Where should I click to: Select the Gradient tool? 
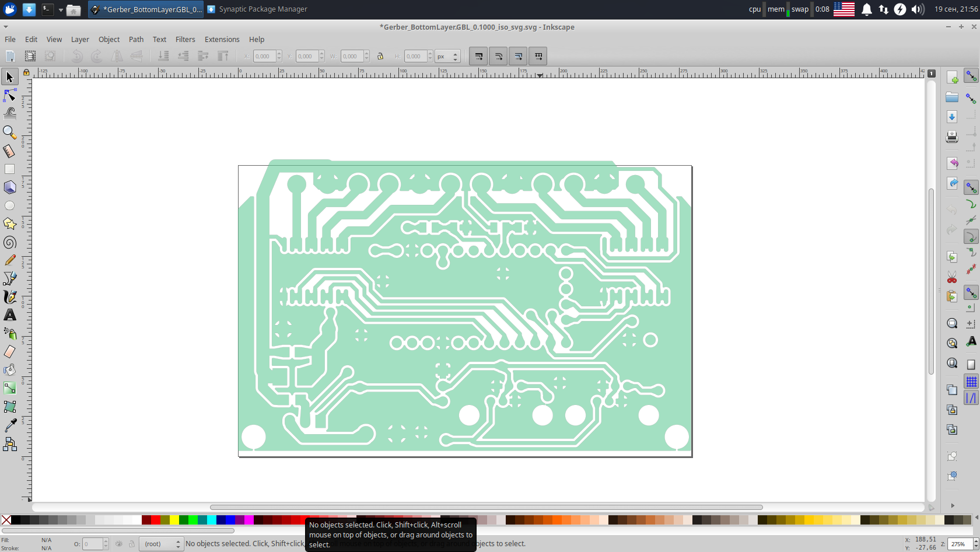[10, 388]
